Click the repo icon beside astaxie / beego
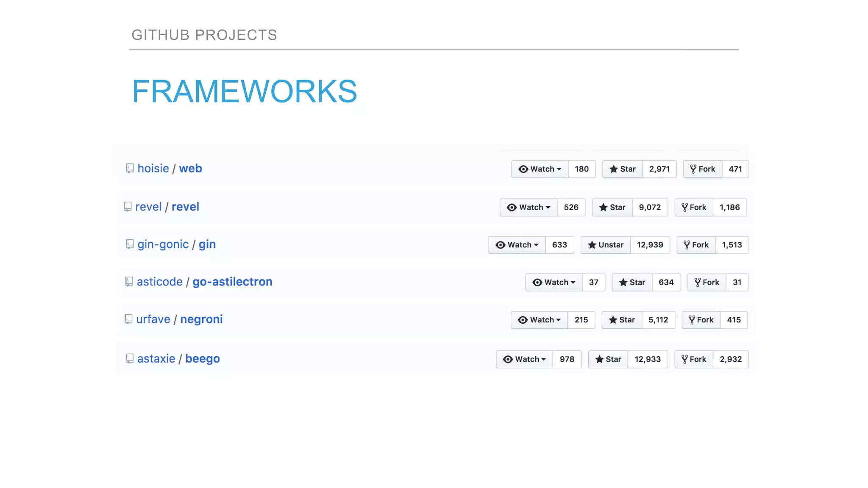 point(130,359)
